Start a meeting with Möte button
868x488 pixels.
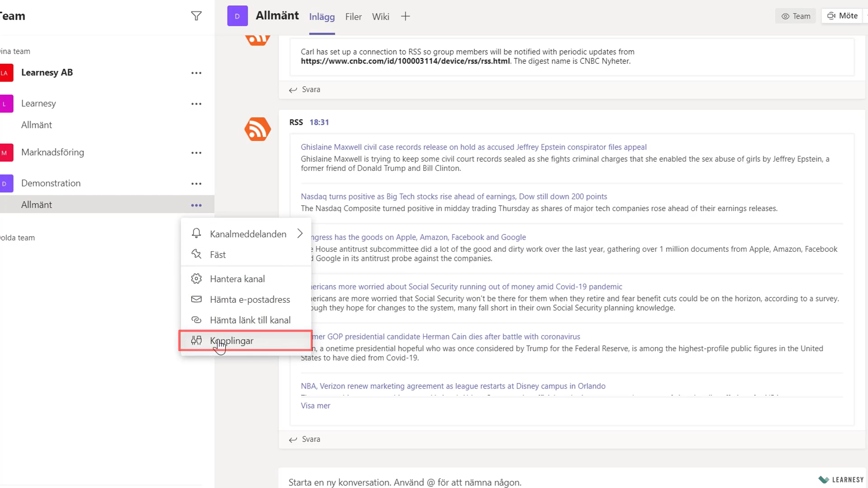point(842,16)
